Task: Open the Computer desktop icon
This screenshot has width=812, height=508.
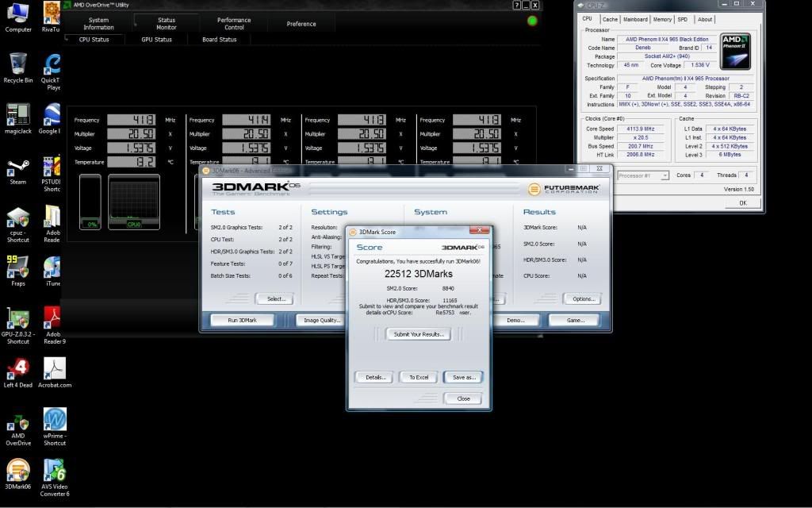Action: tap(18, 17)
